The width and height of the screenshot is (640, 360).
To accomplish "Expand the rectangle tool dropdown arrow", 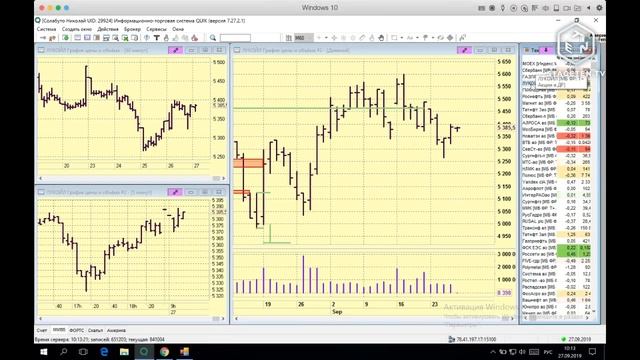I will tap(402, 38).
